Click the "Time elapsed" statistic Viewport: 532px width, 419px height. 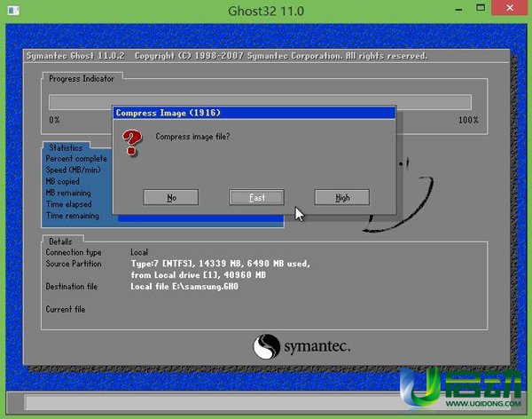click(x=69, y=204)
